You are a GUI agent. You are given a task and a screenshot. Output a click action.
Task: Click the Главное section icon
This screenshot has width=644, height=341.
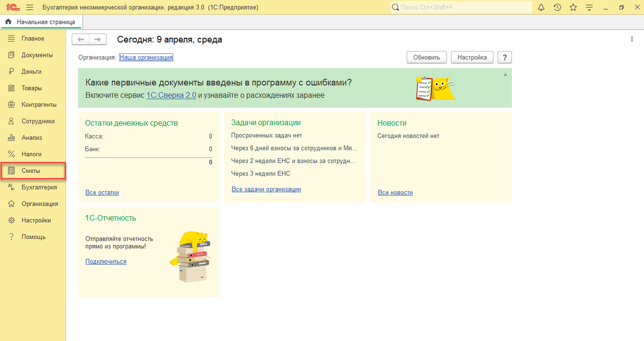11,39
